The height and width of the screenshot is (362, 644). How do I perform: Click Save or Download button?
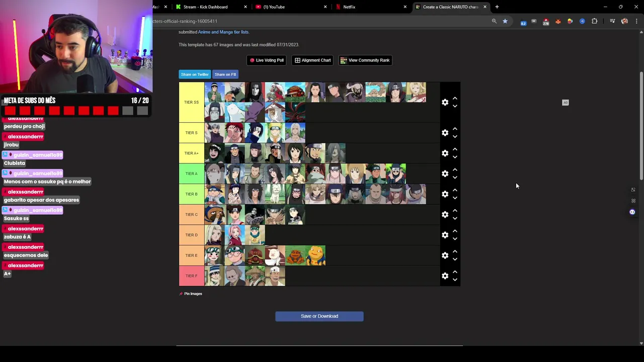[319, 316]
